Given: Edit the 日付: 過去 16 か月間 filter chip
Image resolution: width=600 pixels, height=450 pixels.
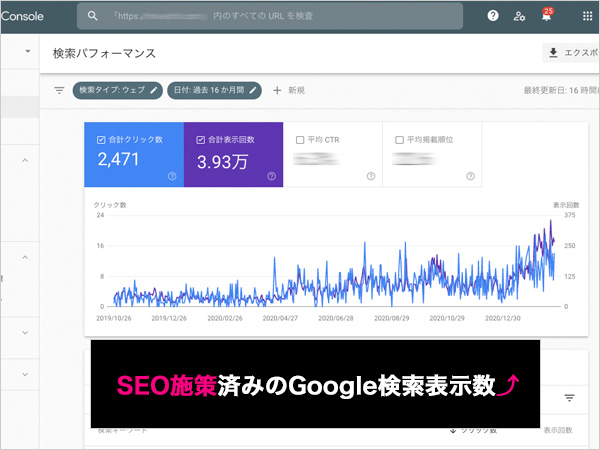Looking at the screenshot, I should tap(214, 90).
